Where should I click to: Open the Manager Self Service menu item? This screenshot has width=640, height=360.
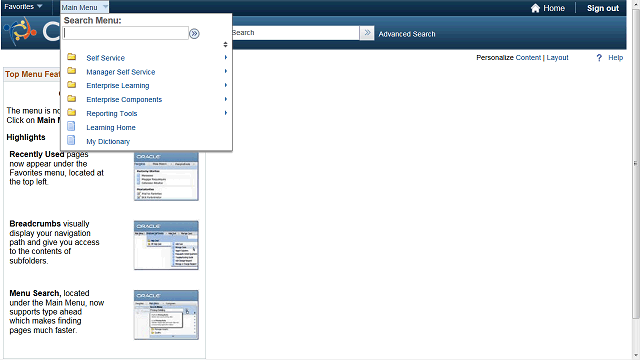(120, 72)
